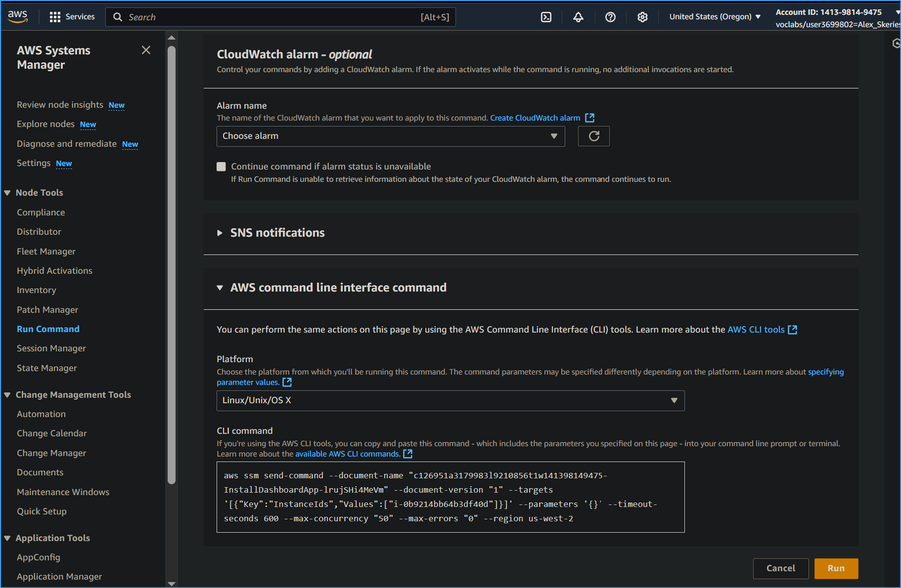Open the settings gear icon

[642, 17]
